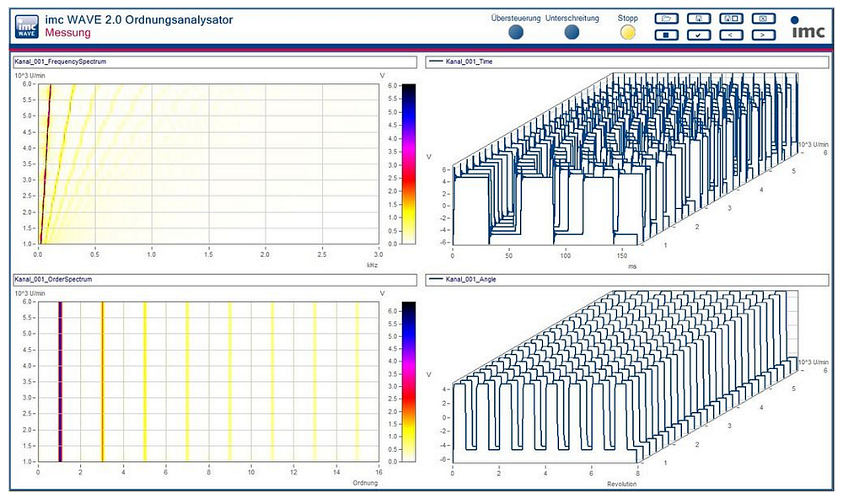Click the third order line in order spectrum
The image size is (843, 504).
pos(102,382)
